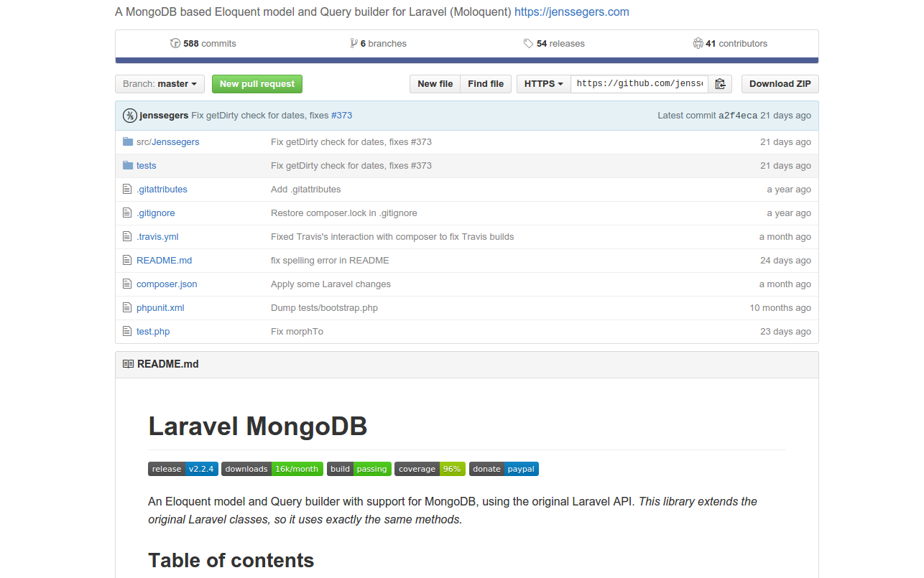Open the .gitignore file
924x578 pixels.
155,213
